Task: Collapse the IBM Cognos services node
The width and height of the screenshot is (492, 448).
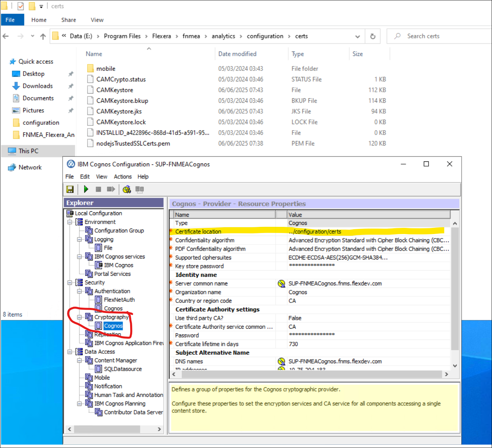Action: pos(79,257)
